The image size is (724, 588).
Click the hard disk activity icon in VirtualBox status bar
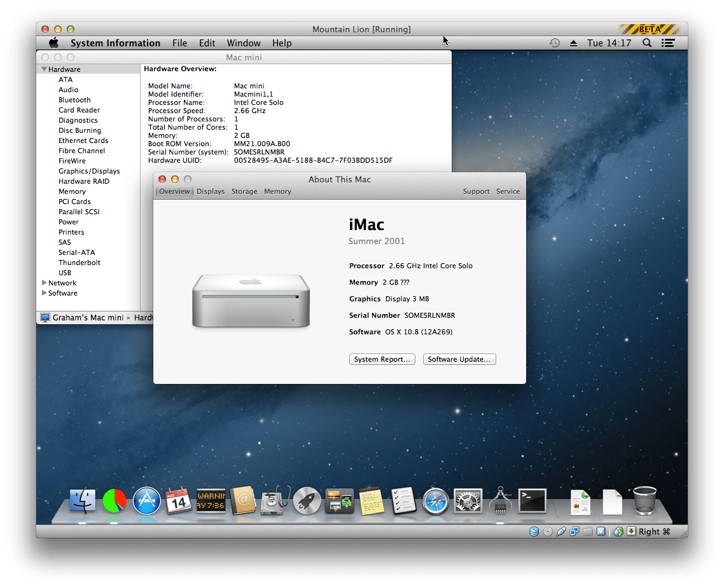pos(534,531)
